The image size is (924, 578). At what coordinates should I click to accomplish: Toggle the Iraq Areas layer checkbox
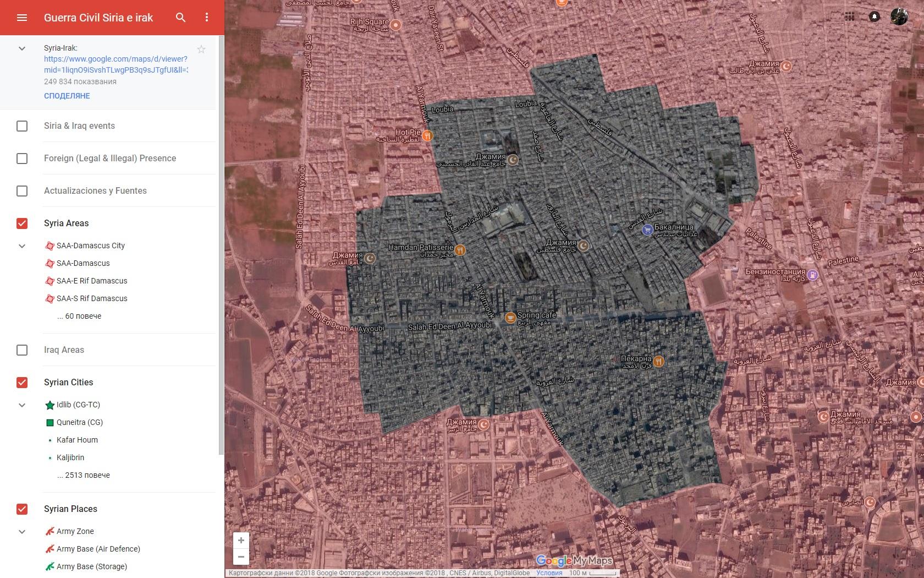(x=22, y=350)
